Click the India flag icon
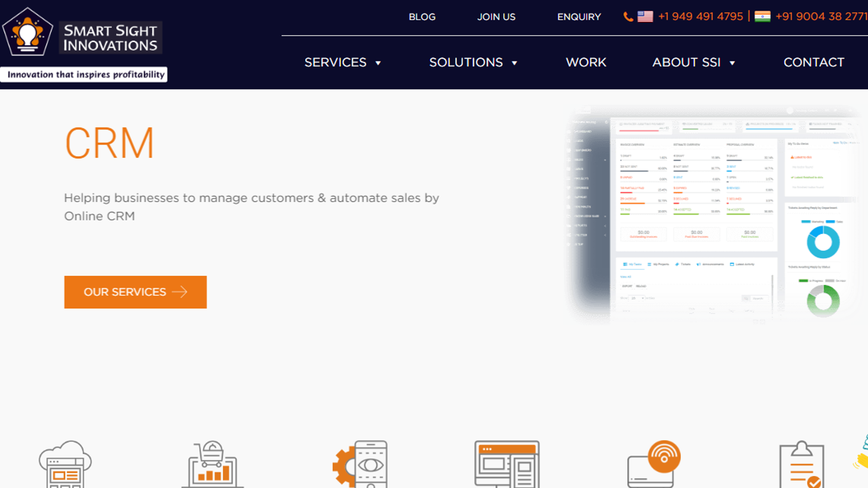 [x=762, y=17]
